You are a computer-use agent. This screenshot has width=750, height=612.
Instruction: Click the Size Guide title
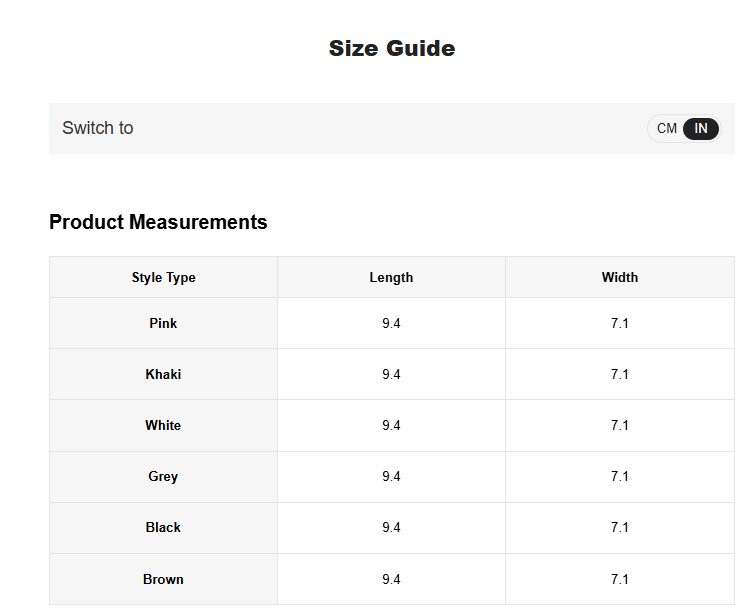pos(392,48)
